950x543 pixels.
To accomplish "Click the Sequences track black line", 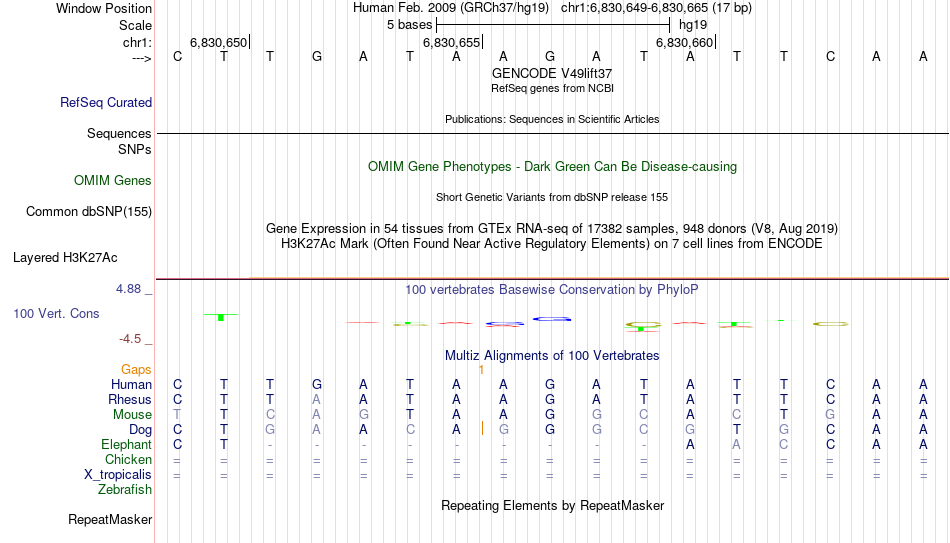I will tap(553, 133).
